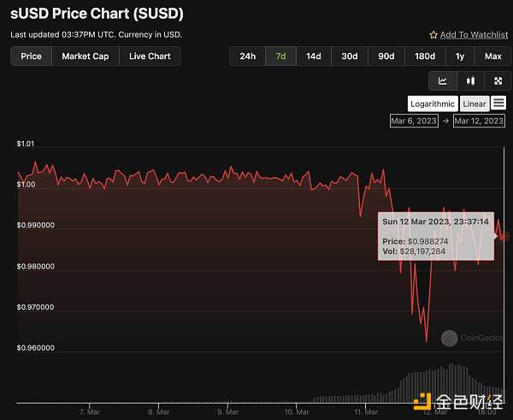The width and height of the screenshot is (513, 420).
Task: Click the 90d range button
Action: click(386, 56)
